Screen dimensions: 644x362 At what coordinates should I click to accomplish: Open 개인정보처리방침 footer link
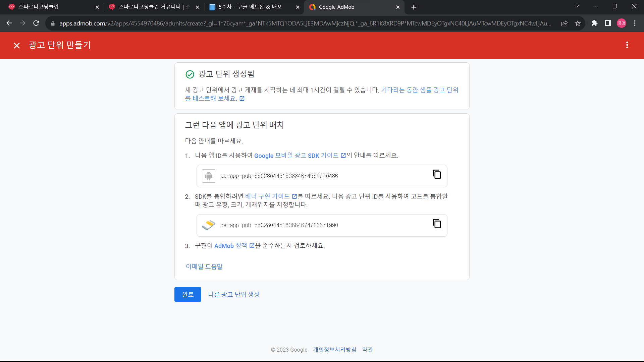tap(335, 350)
